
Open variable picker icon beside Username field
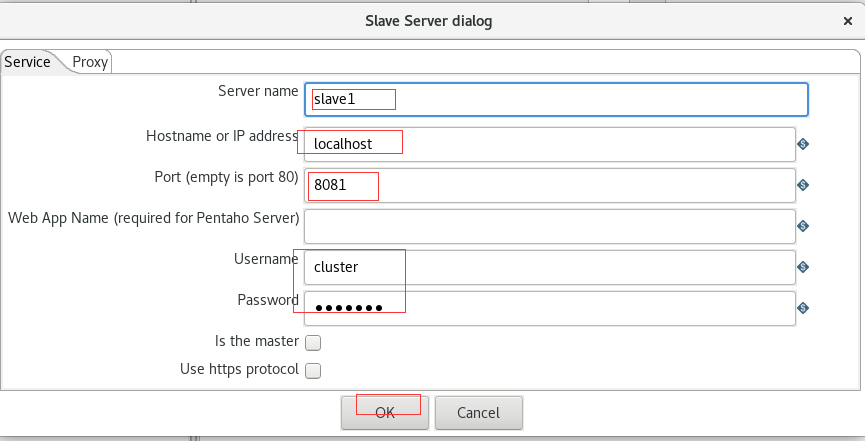[x=803, y=267]
